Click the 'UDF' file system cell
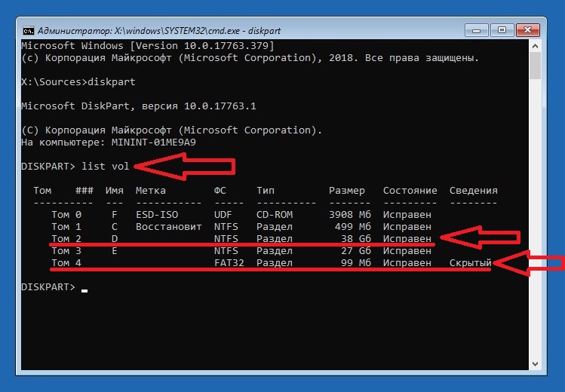 pyautogui.click(x=223, y=215)
